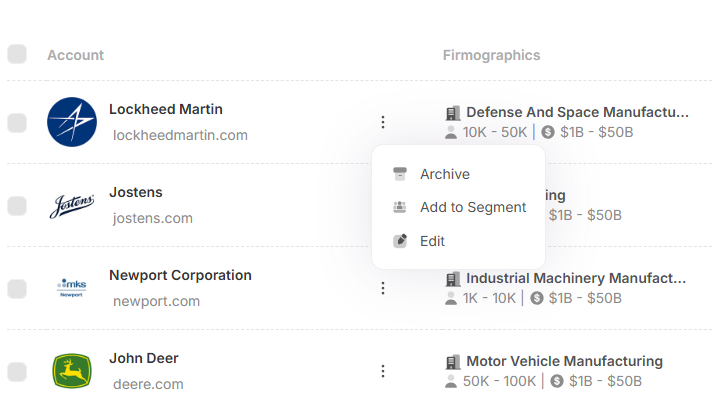
Task: Click the John Deere leaping deer logo
Action: [72, 371]
